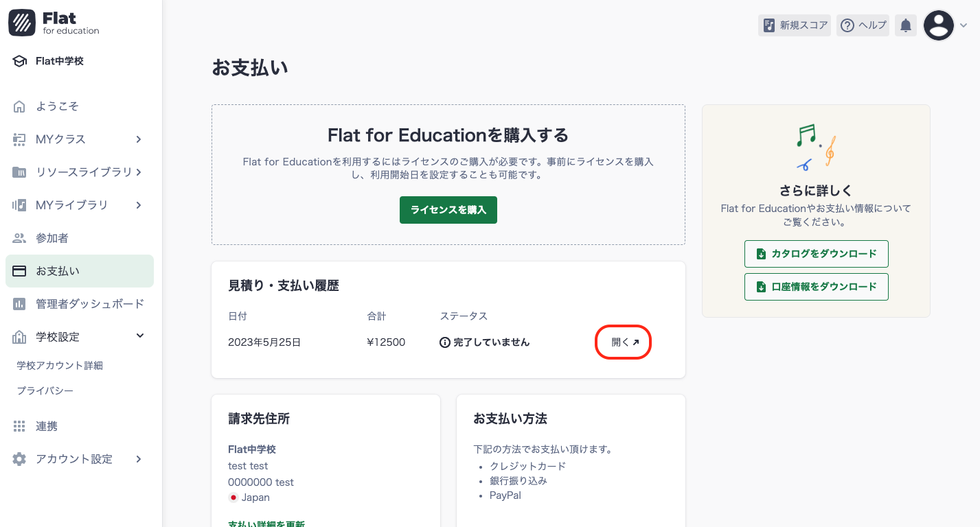The width and height of the screenshot is (980, 527).
Task: Click the カタログをダウンロード link
Action: click(816, 254)
